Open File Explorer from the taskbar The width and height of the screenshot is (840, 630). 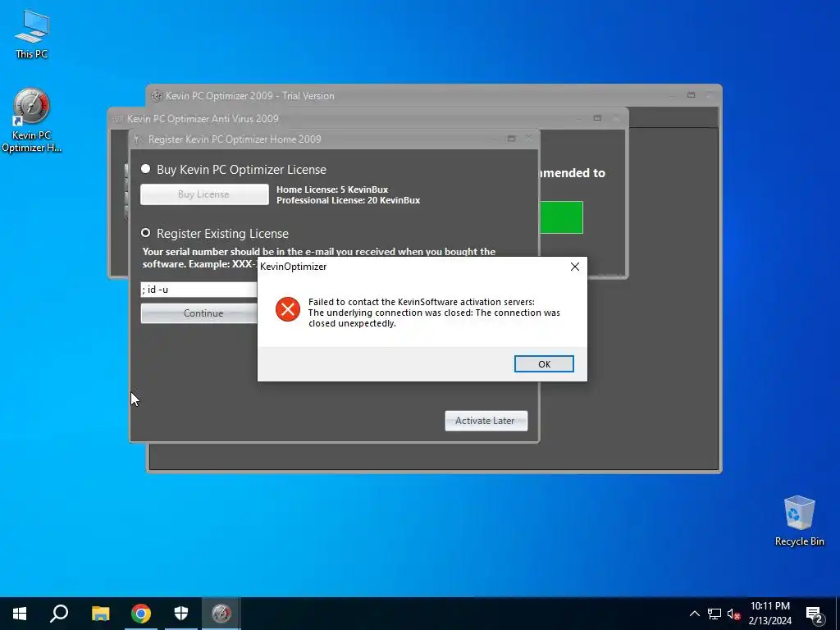(100, 614)
